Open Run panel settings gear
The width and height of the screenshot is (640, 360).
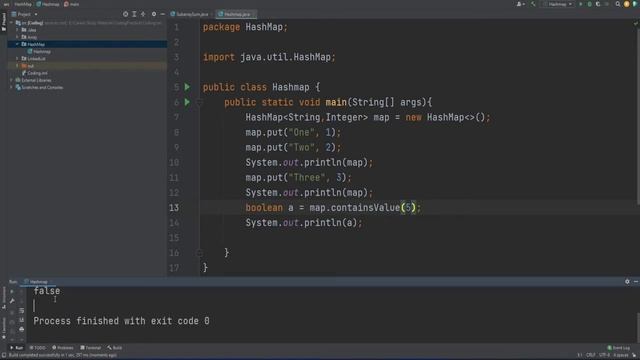click(x=627, y=282)
